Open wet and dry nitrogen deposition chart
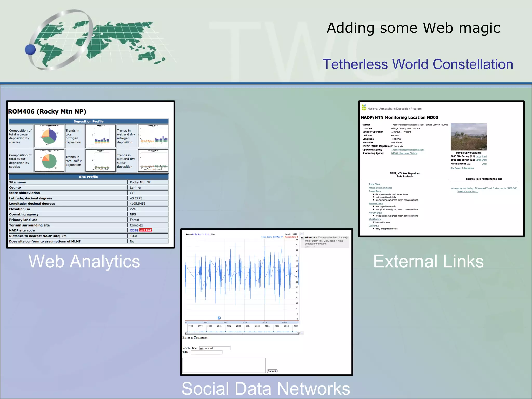 click(x=153, y=136)
